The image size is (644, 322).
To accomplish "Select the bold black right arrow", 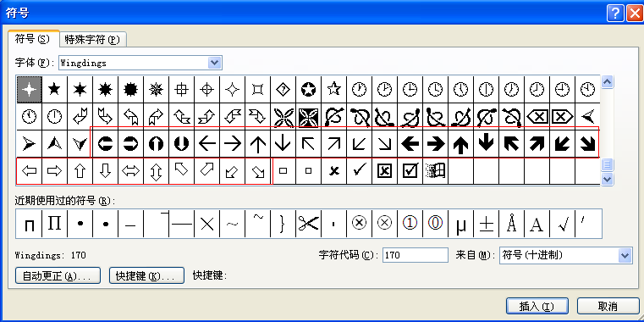I will tap(436, 143).
